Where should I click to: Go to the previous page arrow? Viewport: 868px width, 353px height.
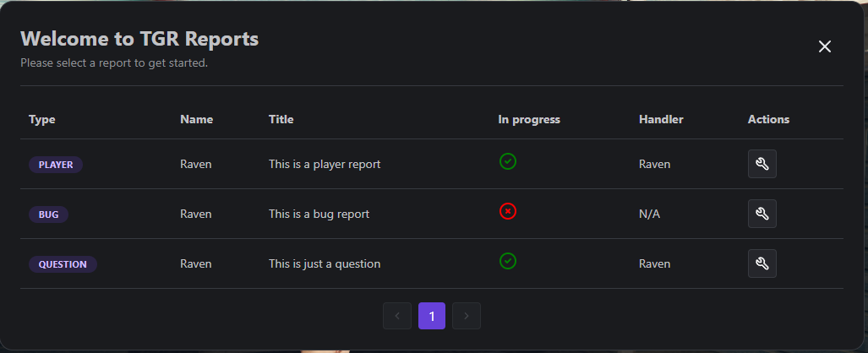pyautogui.click(x=397, y=316)
